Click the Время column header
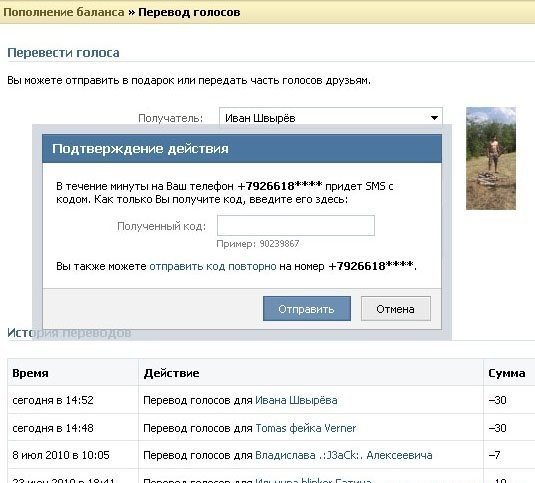The image size is (535, 483). click(x=30, y=373)
